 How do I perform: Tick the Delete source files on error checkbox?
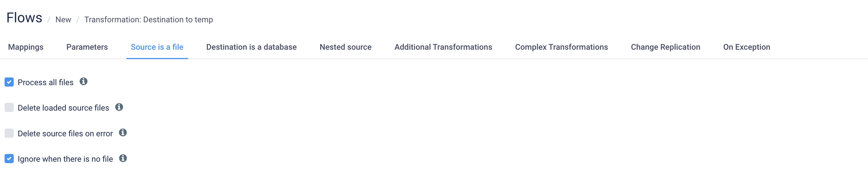9,133
